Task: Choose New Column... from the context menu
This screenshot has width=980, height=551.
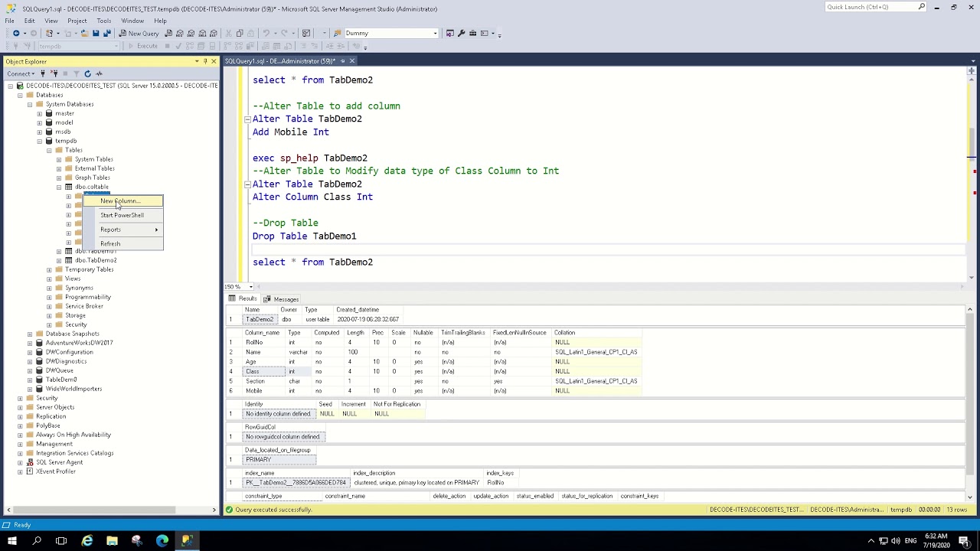Action: pyautogui.click(x=122, y=201)
